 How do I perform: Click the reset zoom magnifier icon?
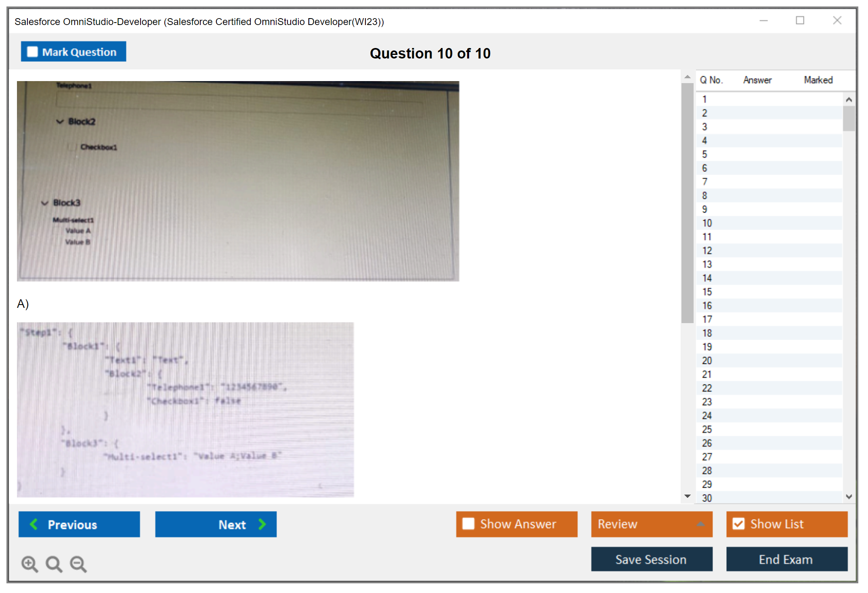[54, 564]
